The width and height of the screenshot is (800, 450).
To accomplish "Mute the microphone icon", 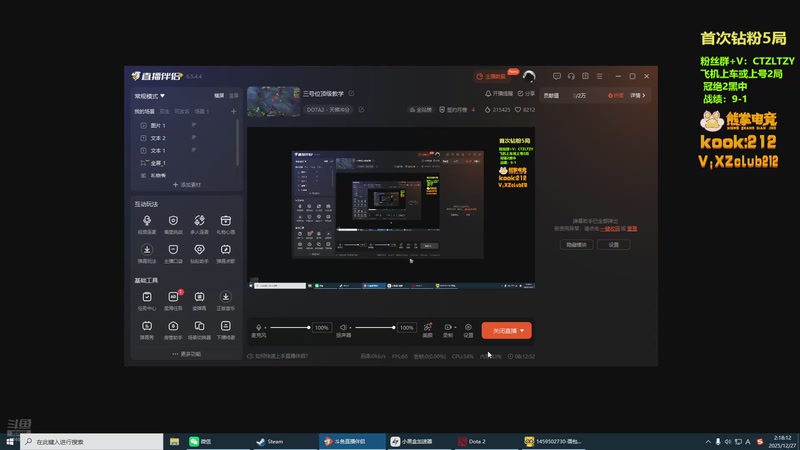I will click(x=258, y=327).
